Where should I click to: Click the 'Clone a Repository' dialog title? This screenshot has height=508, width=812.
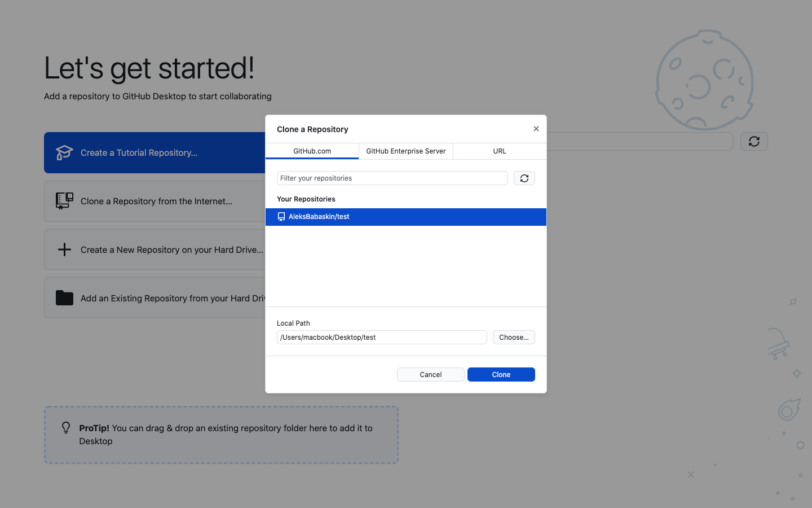[312, 129]
